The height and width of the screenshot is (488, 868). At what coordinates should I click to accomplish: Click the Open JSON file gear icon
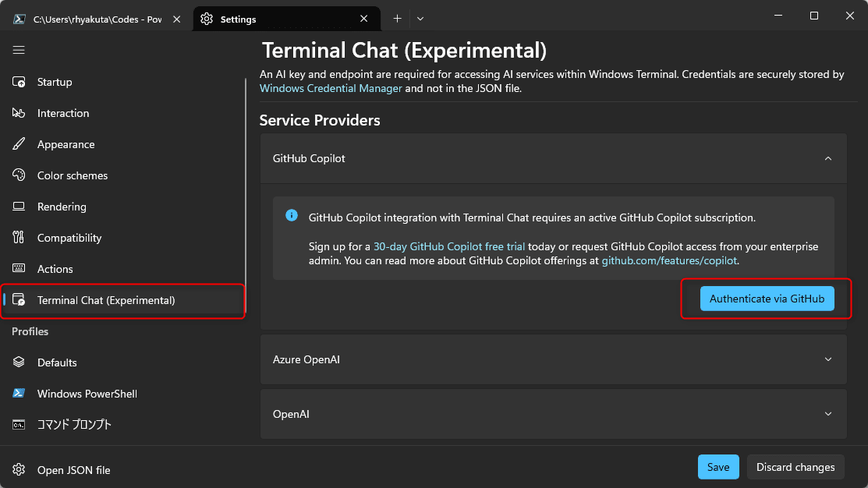pyautogui.click(x=19, y=469)
